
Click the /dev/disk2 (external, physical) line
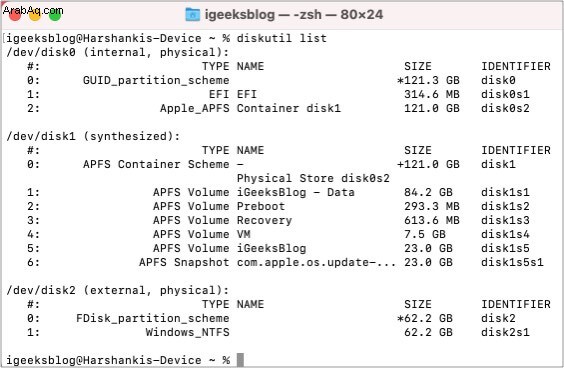pyautogui.click(x=118, y=290)
